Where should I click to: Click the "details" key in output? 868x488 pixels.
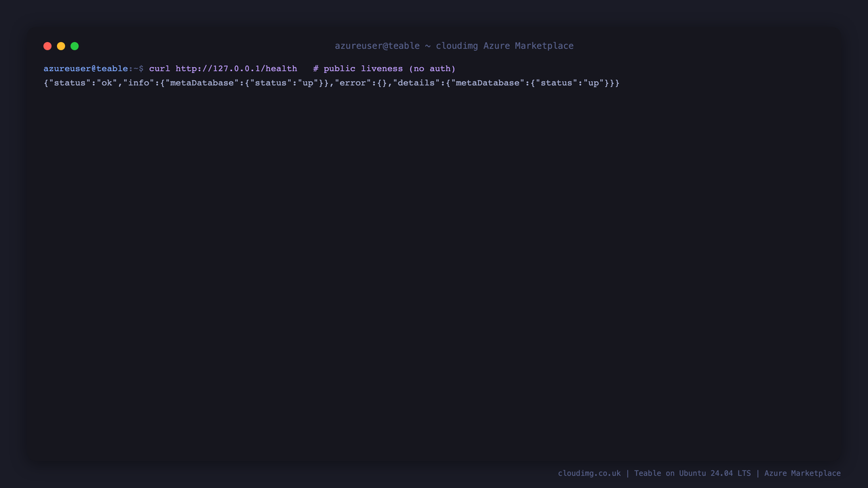click(x=416, y=83)
